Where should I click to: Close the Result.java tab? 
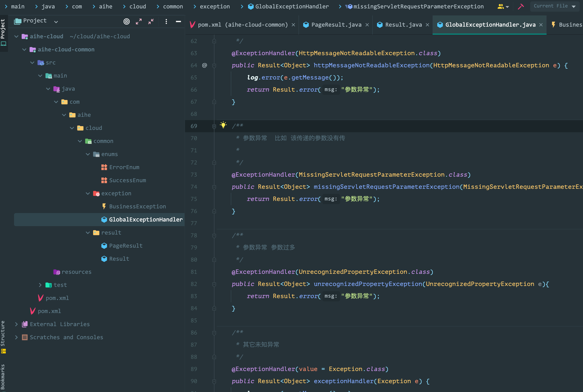pos(427,25)
